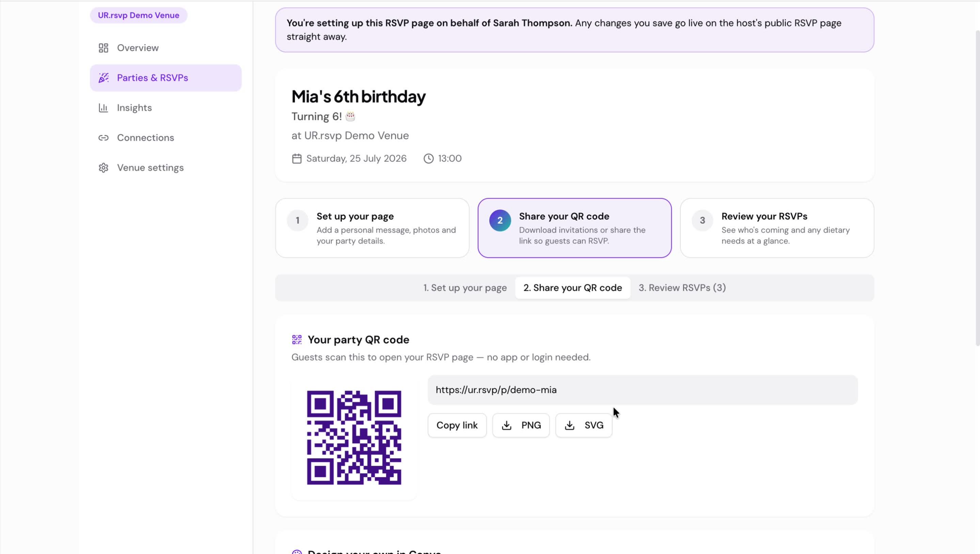The width and height of the screenshot is (980, 554).
Task: Click the 'Set up your page' step card
Action: [x=372, y=228]
